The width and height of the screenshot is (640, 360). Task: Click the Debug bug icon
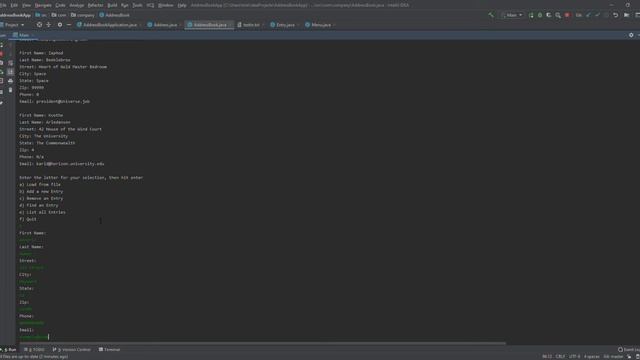point(540,15)
